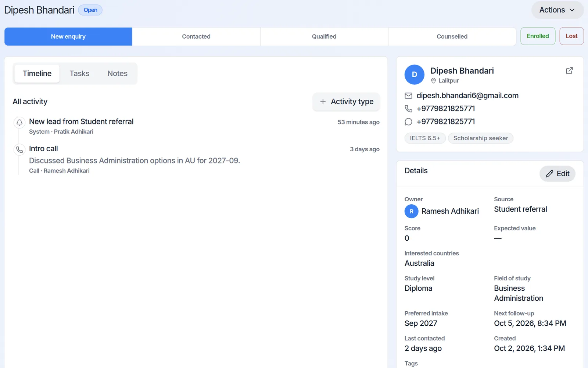Click the Next follow-up date Oct 5, 2026
This screenshot has width=588, height=368.
click(530, 323)
